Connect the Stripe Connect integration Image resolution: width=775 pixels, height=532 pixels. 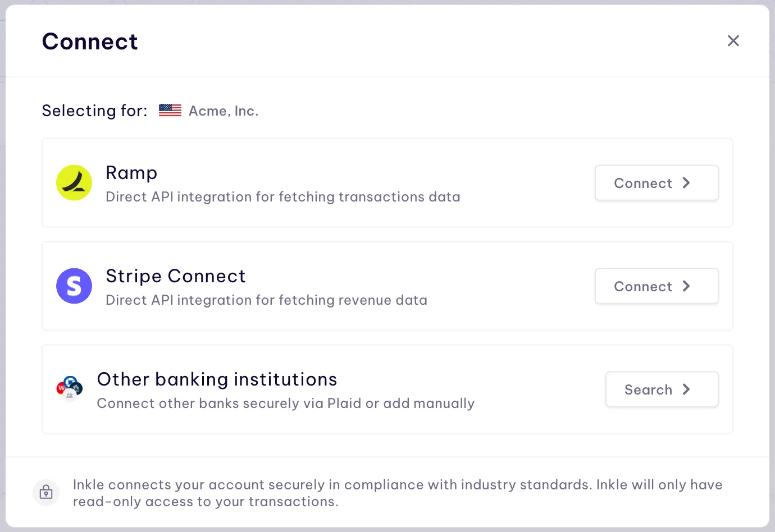656,286
